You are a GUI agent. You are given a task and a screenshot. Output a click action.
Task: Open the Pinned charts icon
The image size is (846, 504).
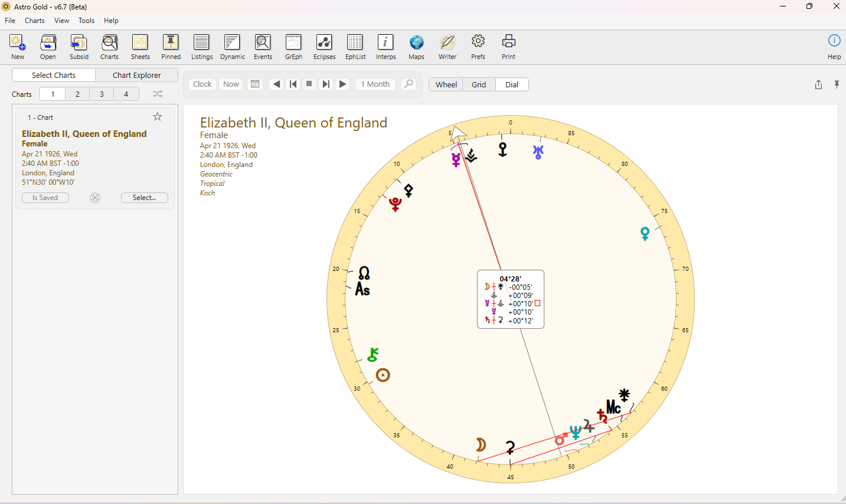(171, 47)
